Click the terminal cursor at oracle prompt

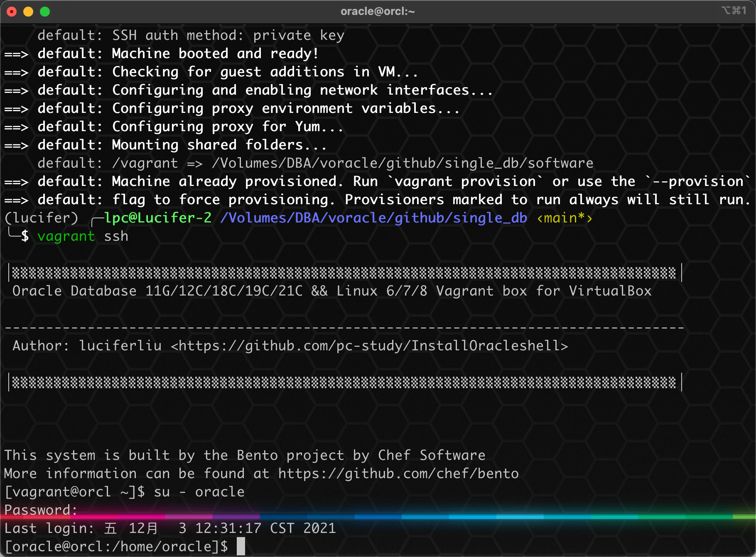click(x=241, y=546)
